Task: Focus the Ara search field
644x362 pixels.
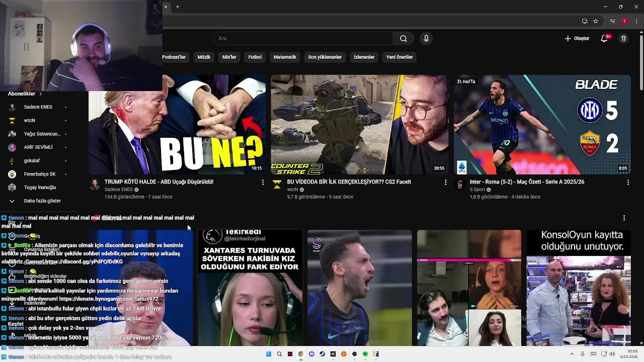Action: click(303, 39)
